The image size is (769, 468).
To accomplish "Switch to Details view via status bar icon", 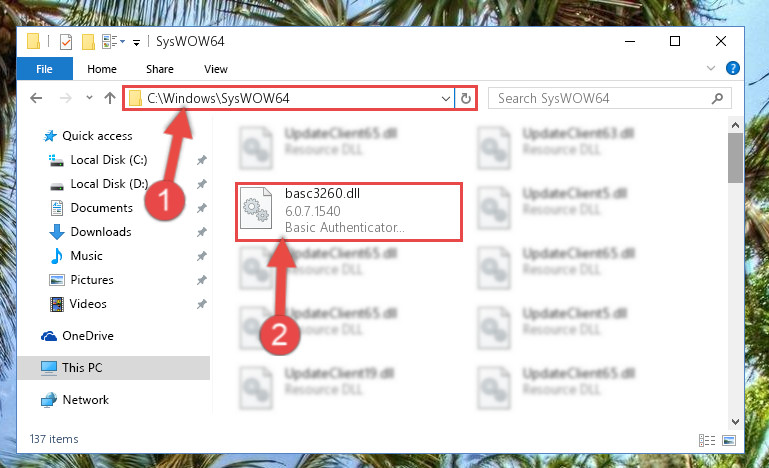I will (x=707, y=440).
